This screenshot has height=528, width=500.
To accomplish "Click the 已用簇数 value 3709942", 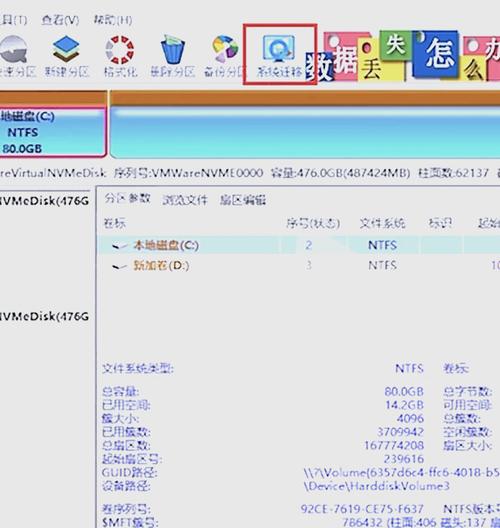I will coord(400,432).
